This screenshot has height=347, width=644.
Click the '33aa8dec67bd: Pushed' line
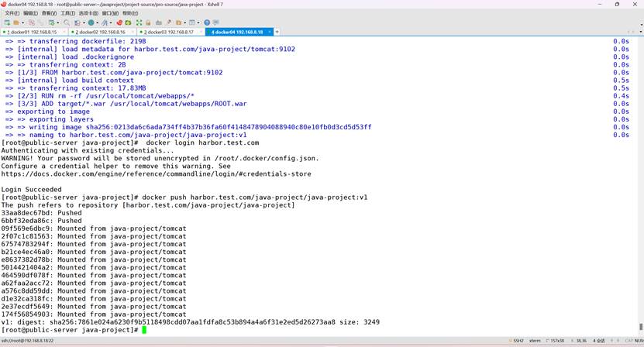coord(42,213)
